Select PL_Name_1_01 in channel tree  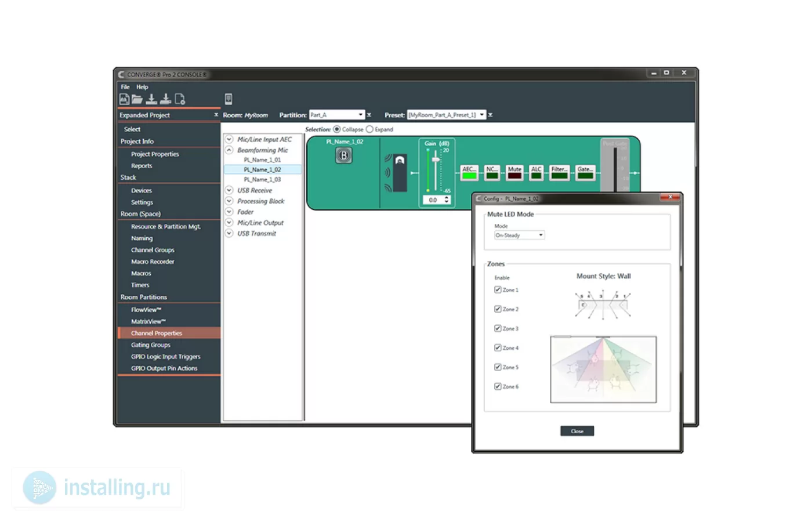click(x=262, y=159)
